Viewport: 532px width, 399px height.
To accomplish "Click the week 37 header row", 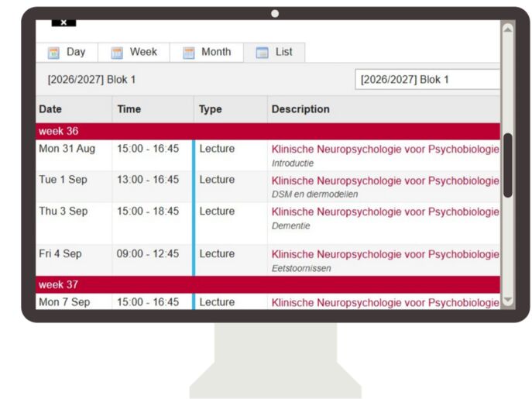I will coord(268,284).
